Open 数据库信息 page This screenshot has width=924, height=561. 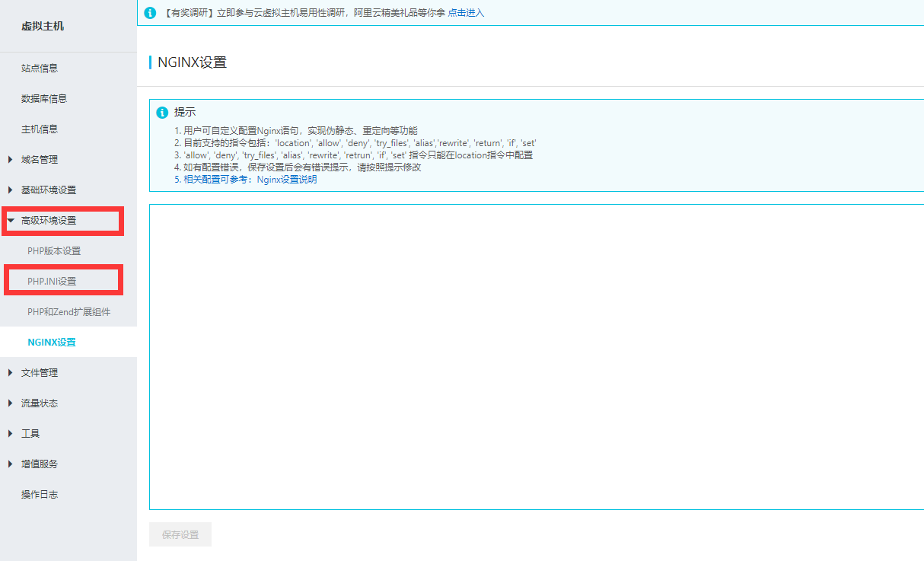coord(44,98)
